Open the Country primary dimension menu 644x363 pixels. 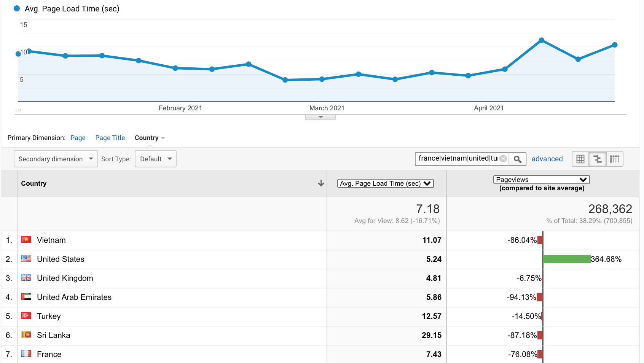[x=150, y=138]
